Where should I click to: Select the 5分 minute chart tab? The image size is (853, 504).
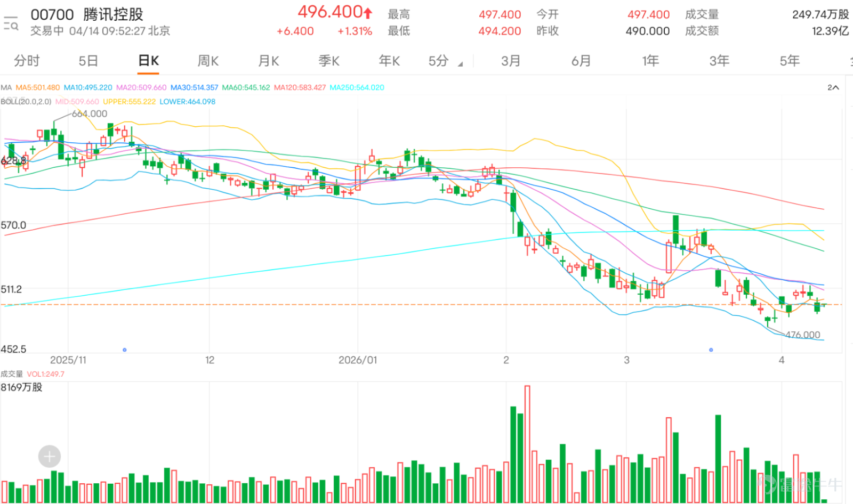pyautogui.click(x=439, y=61)
